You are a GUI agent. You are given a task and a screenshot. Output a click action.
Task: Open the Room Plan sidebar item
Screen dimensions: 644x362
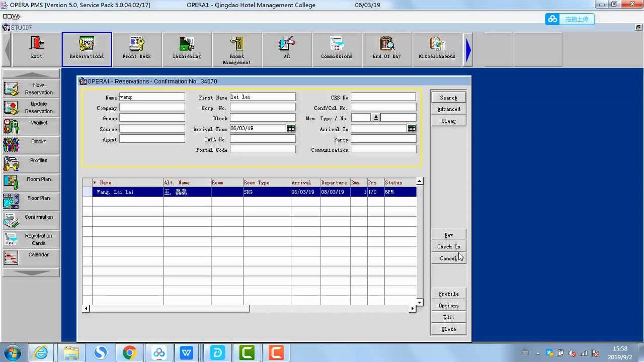click(x=31, y=182)
